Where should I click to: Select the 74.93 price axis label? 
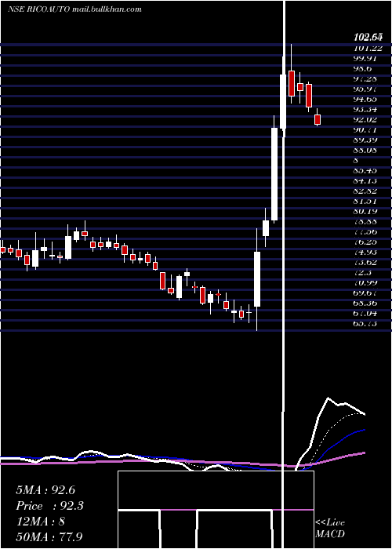(366, 252)
